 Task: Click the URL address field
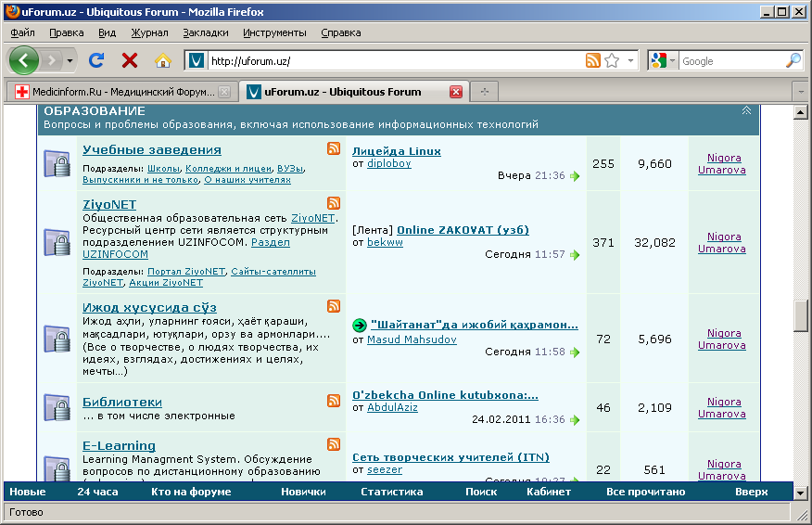(396, 61)
